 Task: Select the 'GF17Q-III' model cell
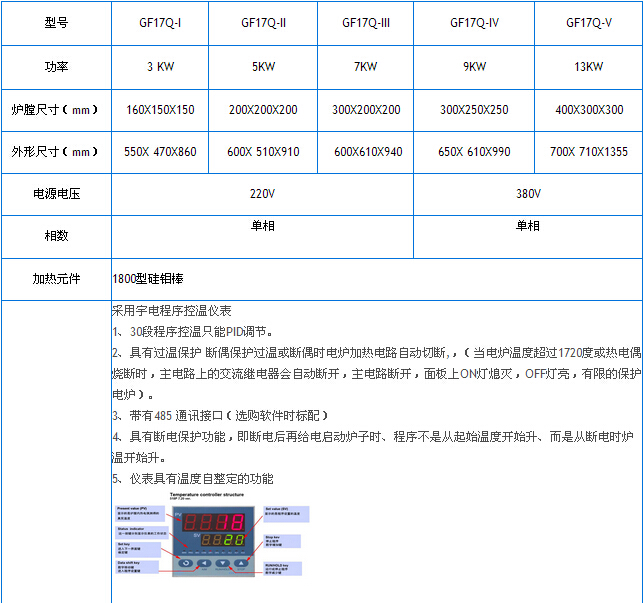366,23
